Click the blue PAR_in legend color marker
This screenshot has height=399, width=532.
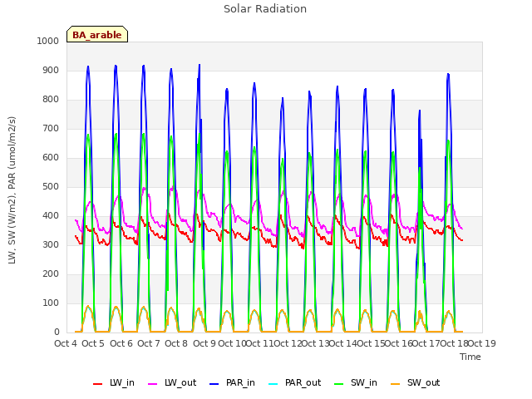click(x=214, y=384)
